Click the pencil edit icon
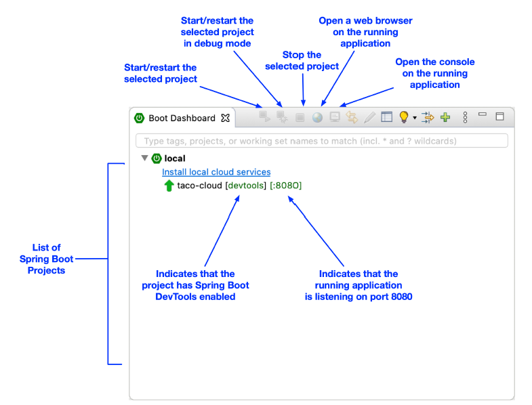Screen dimensions: 532x405 (369, 118)
